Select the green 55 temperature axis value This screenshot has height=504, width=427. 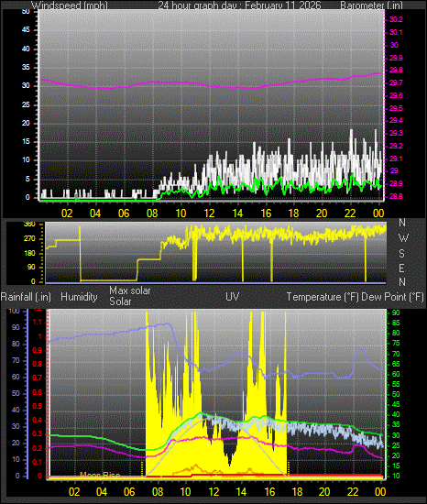pos(396,385)
